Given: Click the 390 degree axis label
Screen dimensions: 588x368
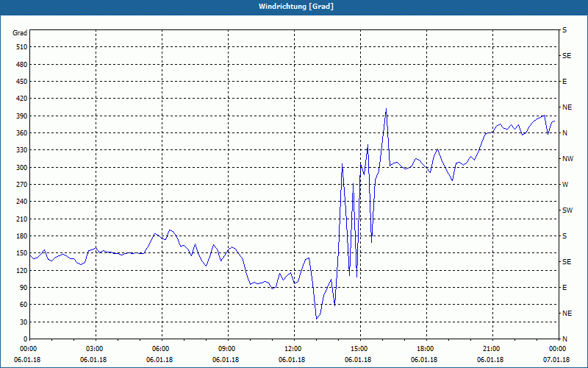Looking at the screenshot, I should point(22,116).
